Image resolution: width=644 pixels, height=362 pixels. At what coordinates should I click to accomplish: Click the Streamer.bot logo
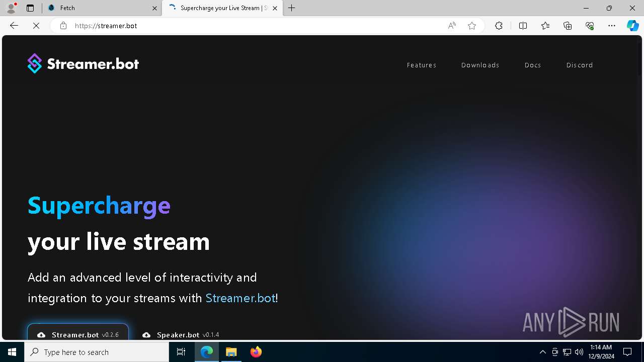83,64
